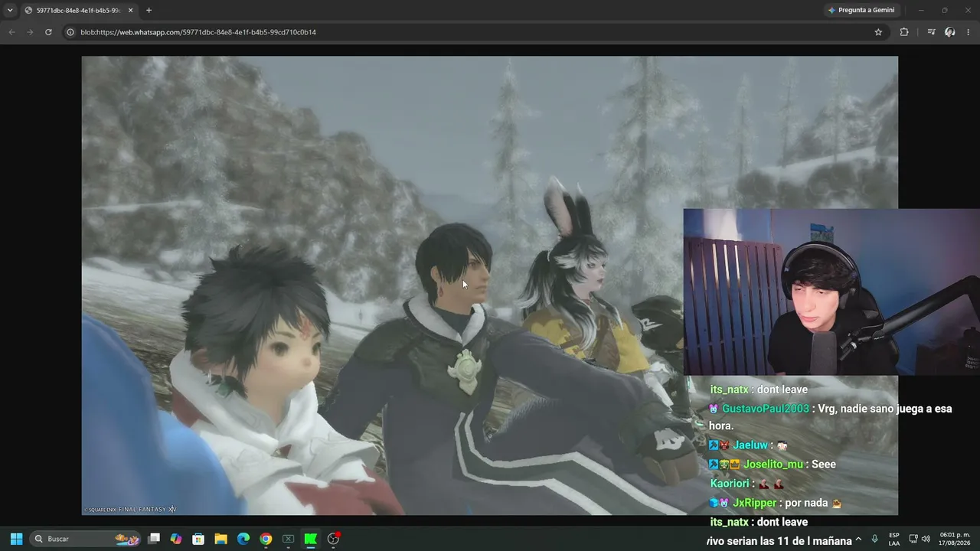The width and height of the screenshot is (980, 551).
Task: Switch to Google Chrome on the taskbar
Action: (x=266, y=539)
